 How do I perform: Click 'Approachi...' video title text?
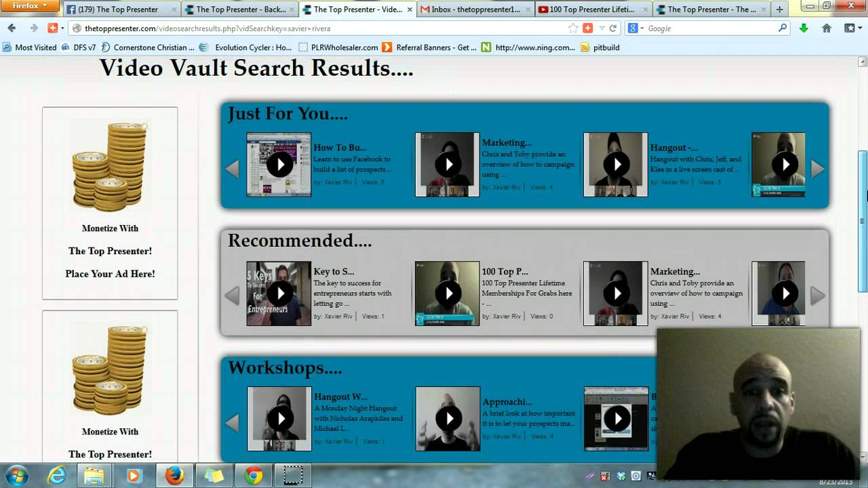[507, 401]
